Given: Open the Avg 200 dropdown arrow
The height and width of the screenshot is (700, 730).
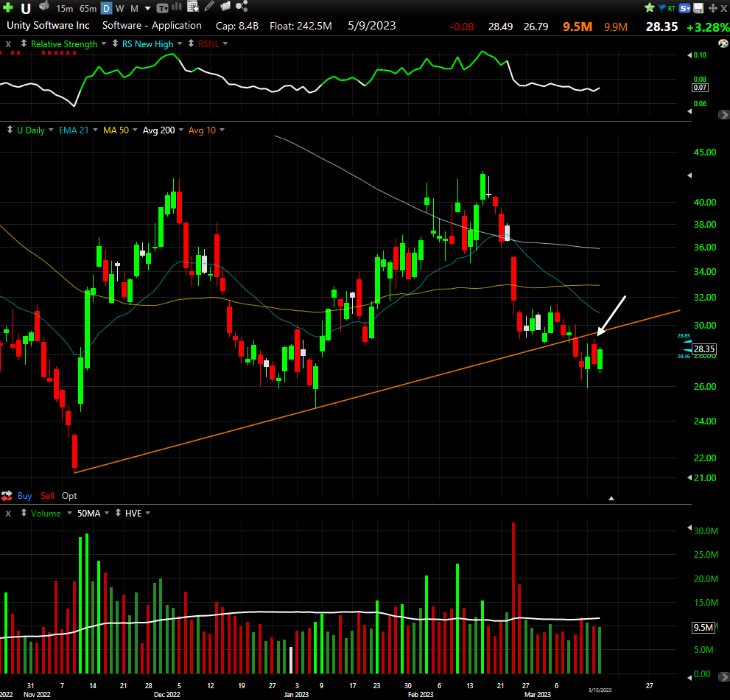Looking at the screenshot, I should click(181, 130).
